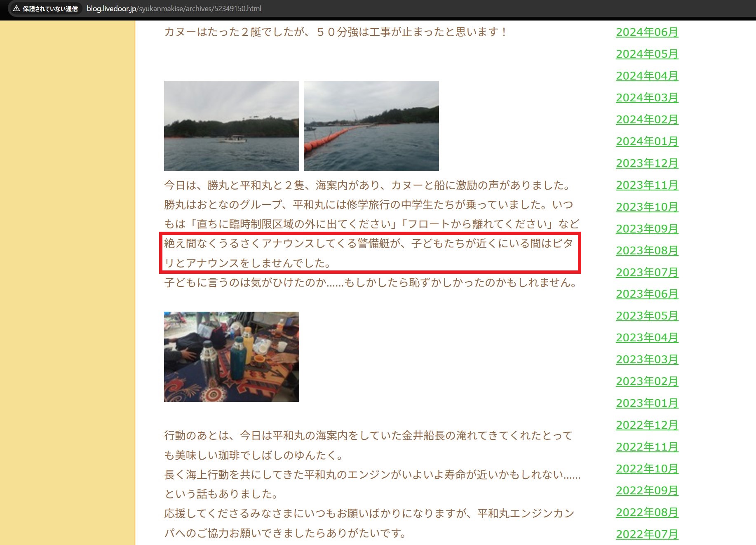
Task: Click the 2023年04月 archive link
Action: coord(647,338)
